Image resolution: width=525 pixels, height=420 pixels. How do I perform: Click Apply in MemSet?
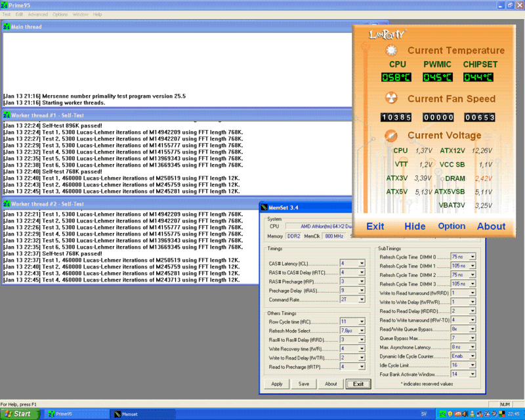277,384
